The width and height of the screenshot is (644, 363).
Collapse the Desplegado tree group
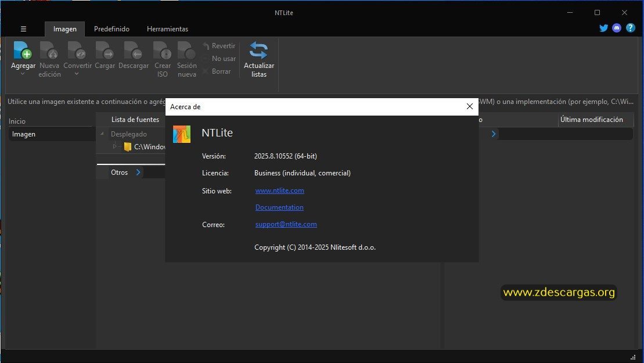102,134
